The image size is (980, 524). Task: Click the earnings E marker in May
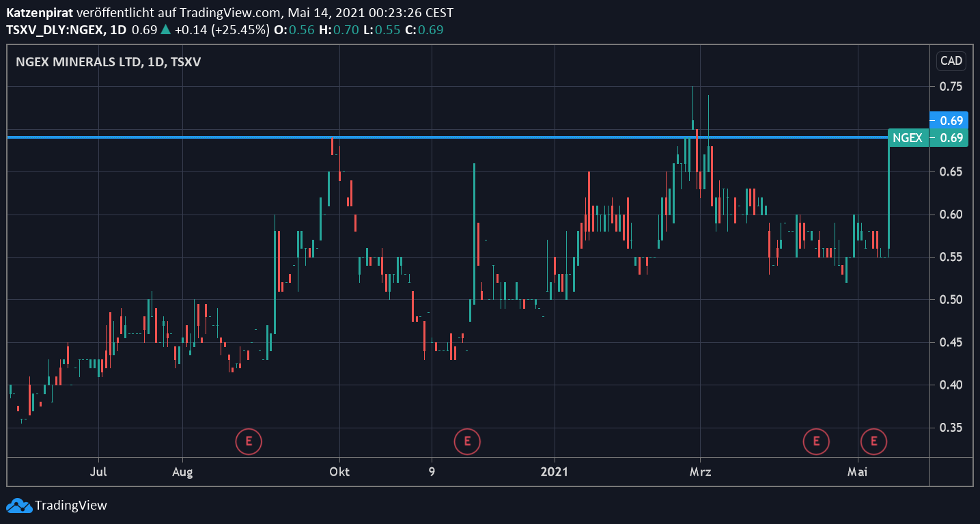pos(873,441)
